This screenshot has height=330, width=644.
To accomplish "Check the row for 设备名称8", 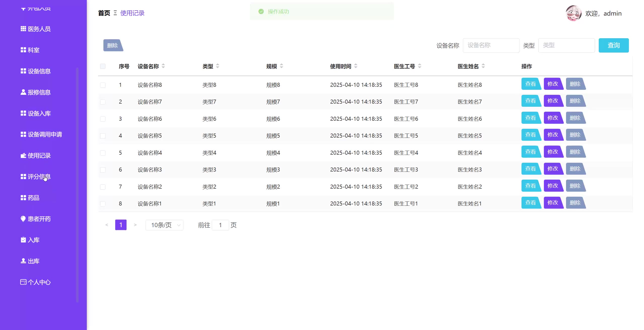I will click(103, 85).
